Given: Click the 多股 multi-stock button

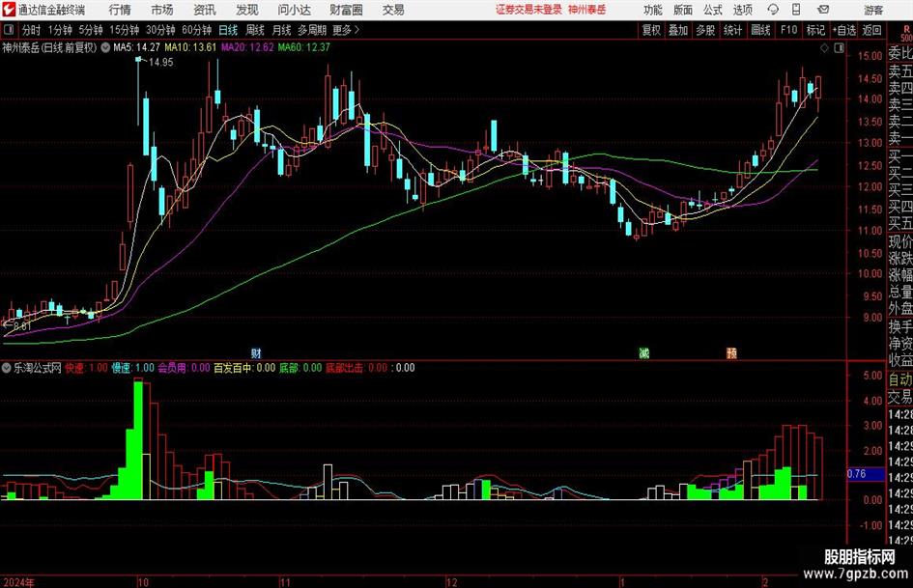Looking at the screenshot, I should click(705, 30).
